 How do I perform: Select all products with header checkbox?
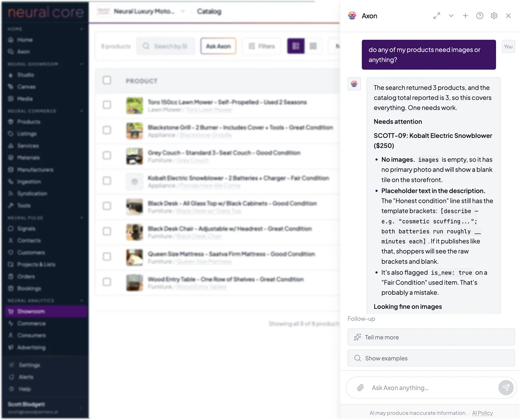107,80
